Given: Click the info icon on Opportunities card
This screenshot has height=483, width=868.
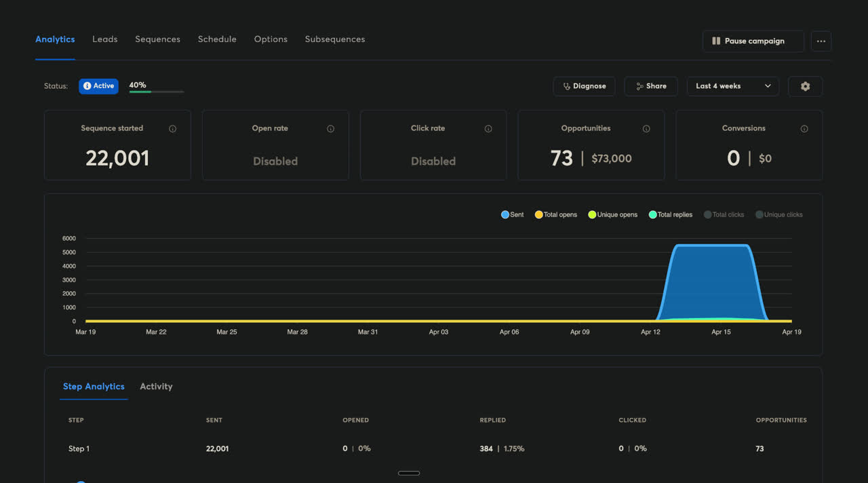Looking at the screenshot, I should 646,128.
